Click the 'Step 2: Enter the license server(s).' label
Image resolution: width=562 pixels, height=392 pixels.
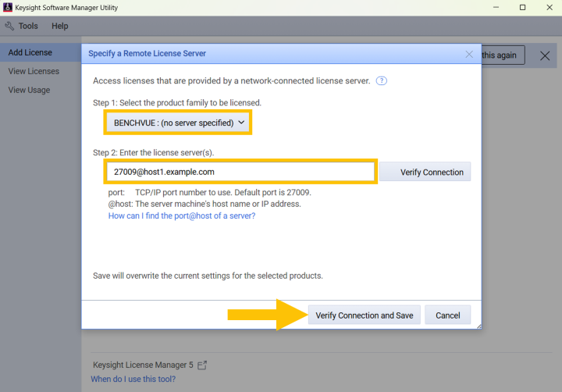point(154,152)
